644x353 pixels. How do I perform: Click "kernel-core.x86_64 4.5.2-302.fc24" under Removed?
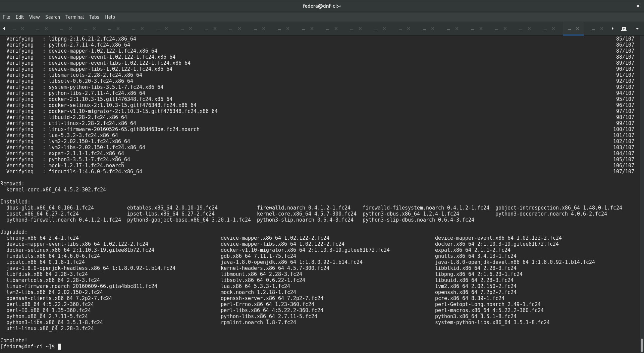[56, 190]
